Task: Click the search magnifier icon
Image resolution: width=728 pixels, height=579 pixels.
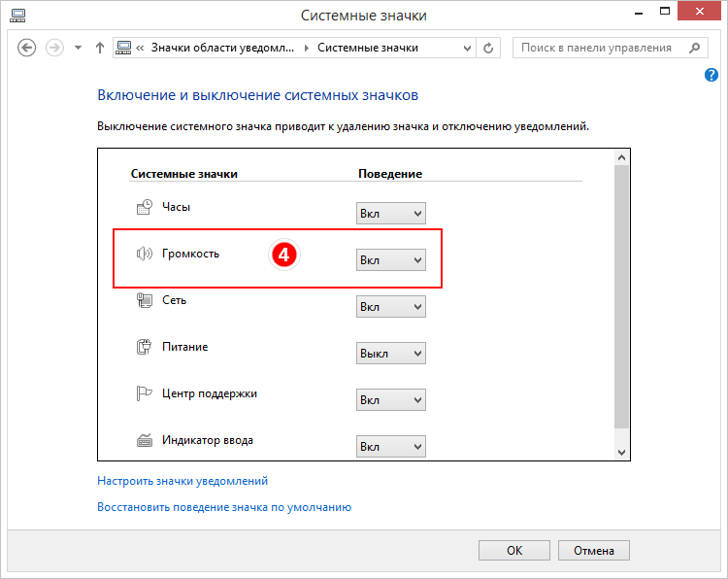Action: pyautogui.click(x=695, y=48)
